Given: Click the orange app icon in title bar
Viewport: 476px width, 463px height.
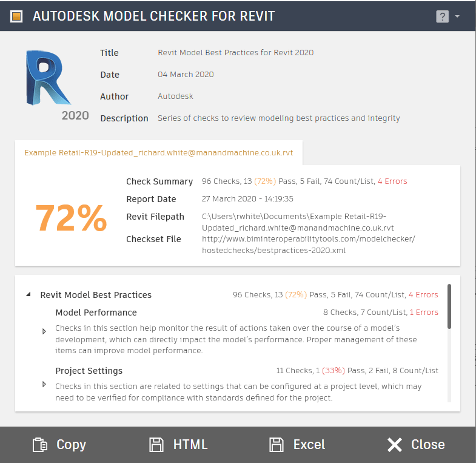Looking at the screenshot, I should click(x=16, y=16).
